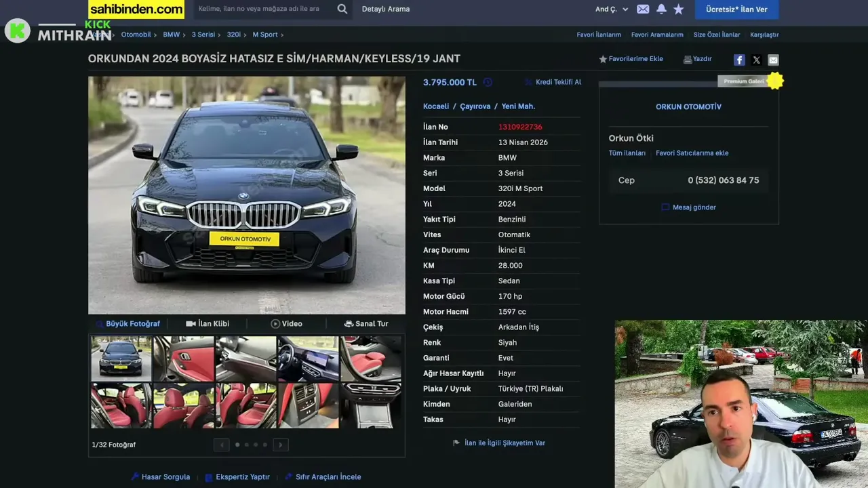Open Favori Aramalarım
Image resolution: width=868 pixels, height=488 pixels.
(x=657, y=35)
